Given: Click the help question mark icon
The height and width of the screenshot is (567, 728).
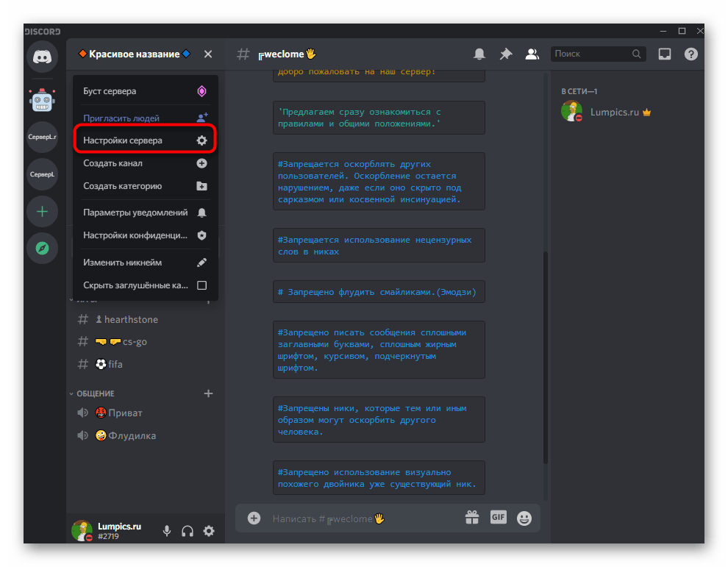Looking at the screenshot, I should point(690,54).
